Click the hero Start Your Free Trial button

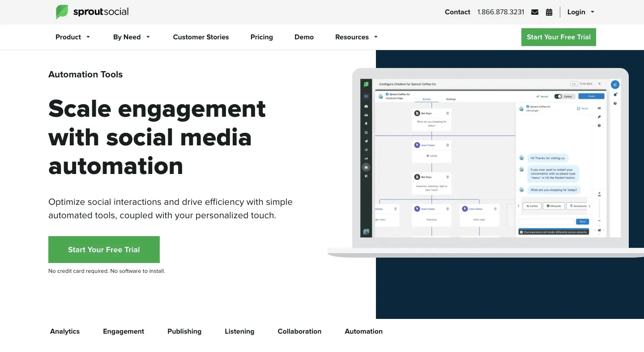click(104, 250)
